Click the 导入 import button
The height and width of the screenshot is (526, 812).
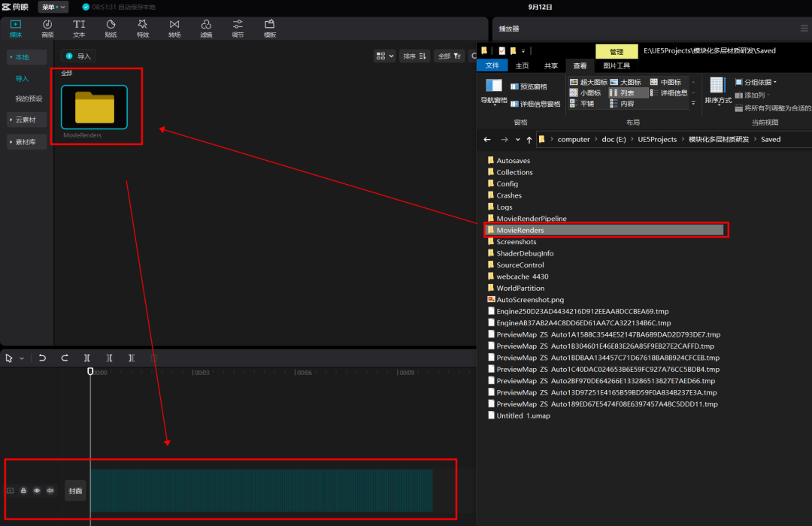coord(79,56)
